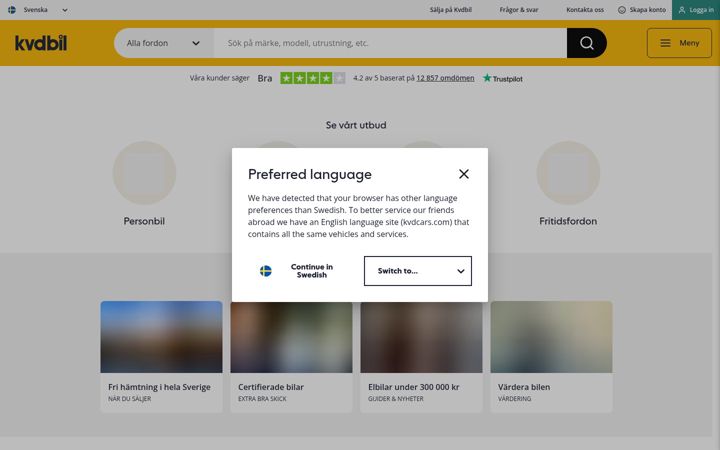Click the Swedish flag icon in dialog
720x450 pixels.
[x=265, y=271]
